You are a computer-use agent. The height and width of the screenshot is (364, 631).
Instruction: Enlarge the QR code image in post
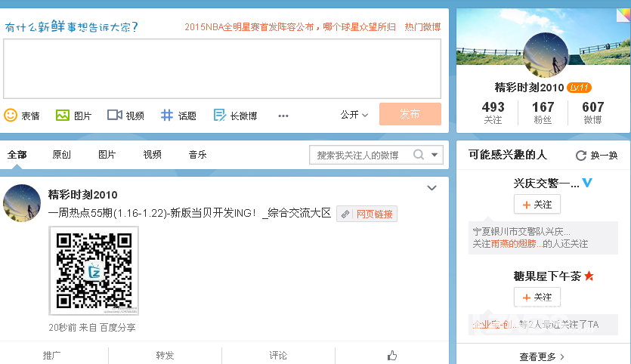click(94, 270)
